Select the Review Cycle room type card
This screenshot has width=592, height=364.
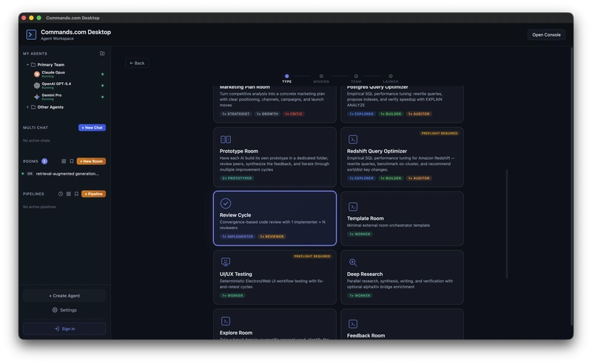(x=275, y=218)
